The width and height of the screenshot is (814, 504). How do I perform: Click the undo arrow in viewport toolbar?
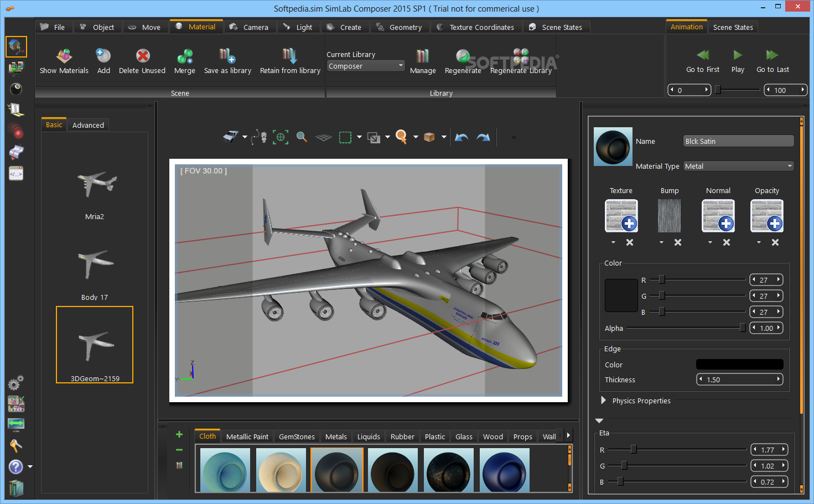pyautogui.click(x=462, y=137)
